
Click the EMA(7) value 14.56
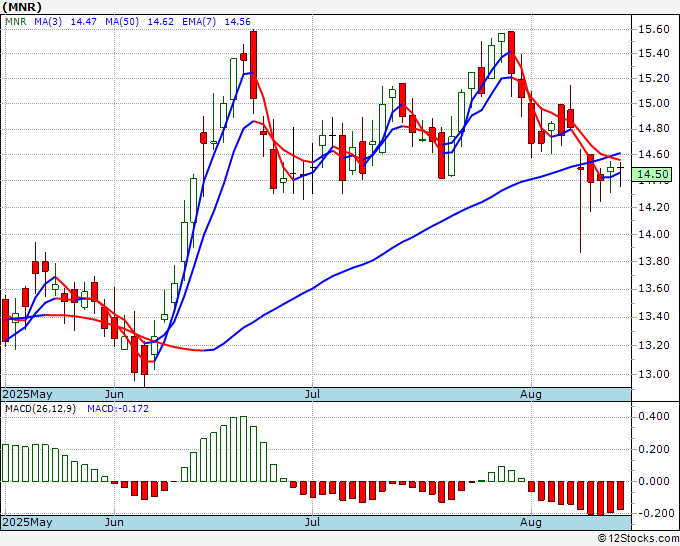click(x=238, y=22)
